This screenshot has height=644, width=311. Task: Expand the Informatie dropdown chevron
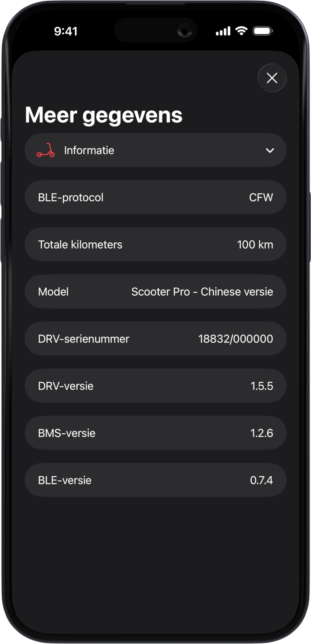(x=270, y=150)
